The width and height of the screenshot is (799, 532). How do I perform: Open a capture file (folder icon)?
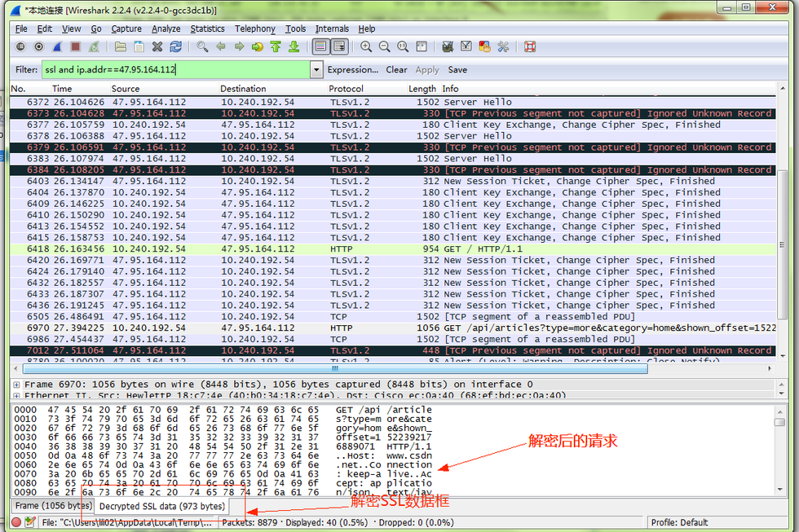click(x=121, y=46)
